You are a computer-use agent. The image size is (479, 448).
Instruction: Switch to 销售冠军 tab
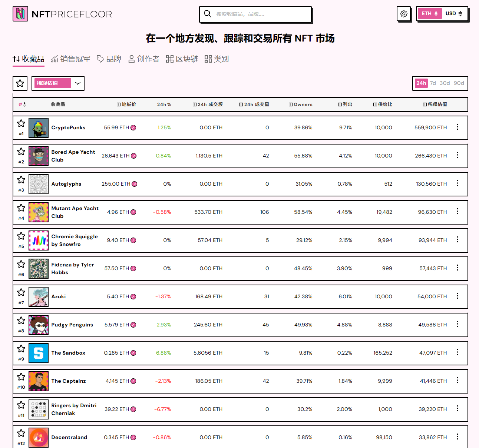pyautogui.click(x=71, y=59)
